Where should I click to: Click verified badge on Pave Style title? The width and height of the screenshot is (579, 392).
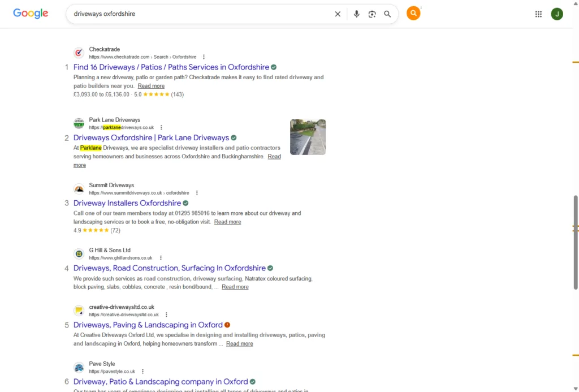coord(253,382)
